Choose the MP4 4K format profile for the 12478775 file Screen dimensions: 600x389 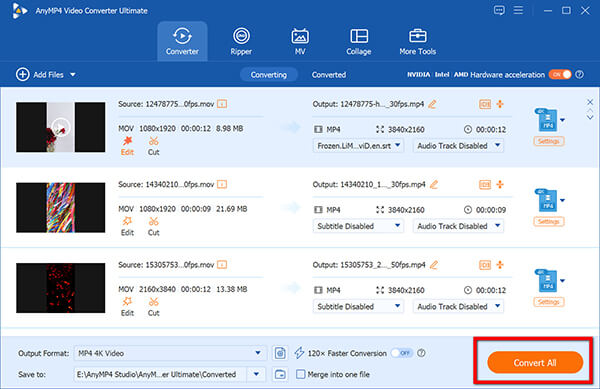tap(549, 120)
